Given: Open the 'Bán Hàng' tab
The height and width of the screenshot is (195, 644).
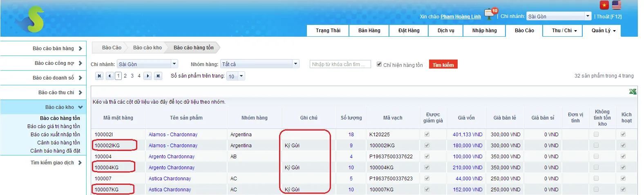Looking at the screenshot, I should (x=369, y=31).
